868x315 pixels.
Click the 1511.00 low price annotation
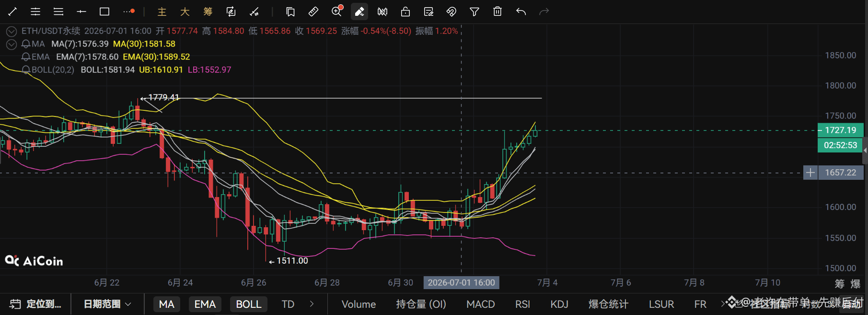(x=292, y=261)
